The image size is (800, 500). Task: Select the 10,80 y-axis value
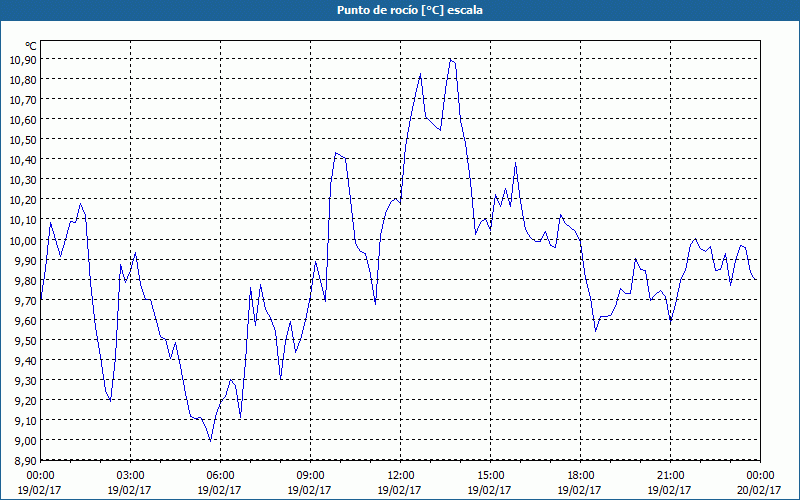[x=23, y=80]
